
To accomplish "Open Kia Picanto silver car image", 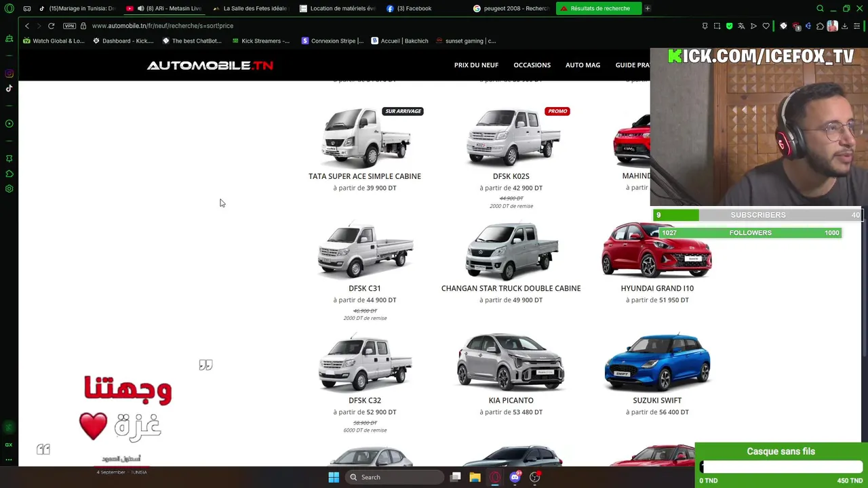I will (511, 362).
